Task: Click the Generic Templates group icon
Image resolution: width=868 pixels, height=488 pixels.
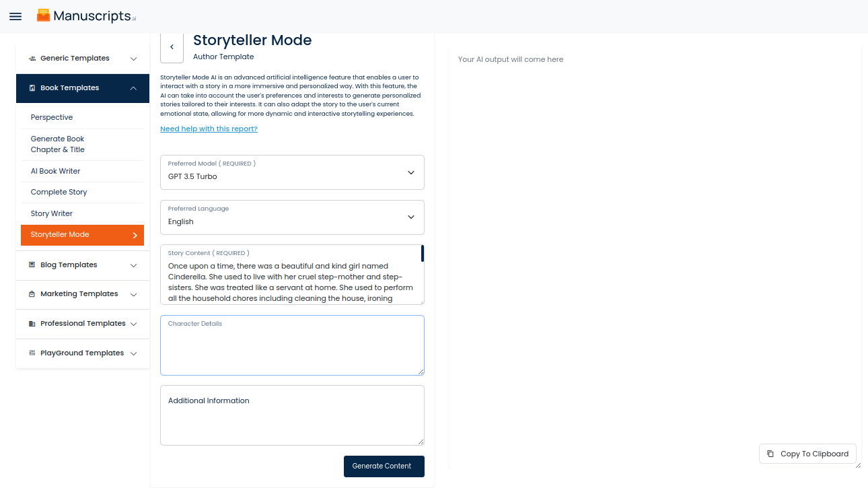Action: click(x=32, y=59)
